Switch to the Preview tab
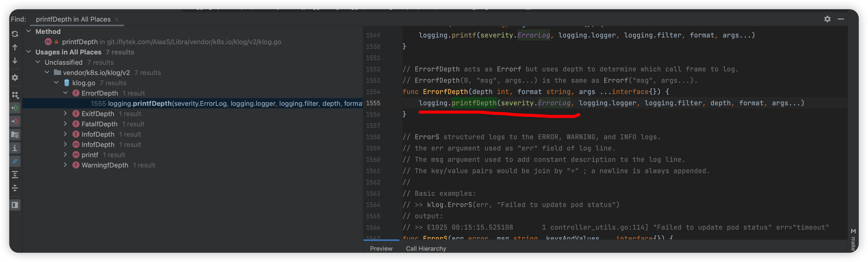The image size is (868, 262). (x=381, y=248)
